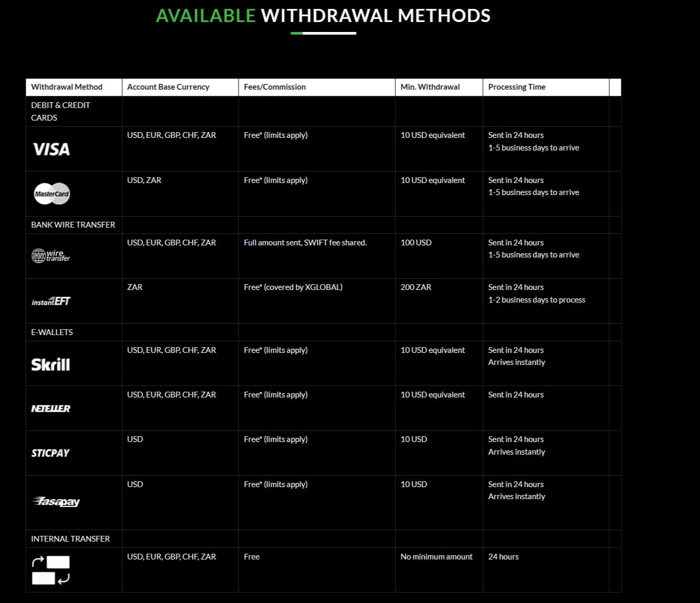Click the '24 hours' internal transfer processing time
Viewport: 700px width, 603px height.
click(x=503, y=556)
